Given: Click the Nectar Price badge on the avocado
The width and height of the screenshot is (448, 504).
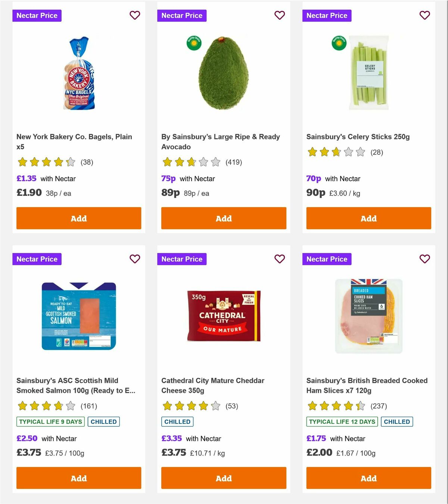Looking at the screenshot, I should tap(182, 15).
